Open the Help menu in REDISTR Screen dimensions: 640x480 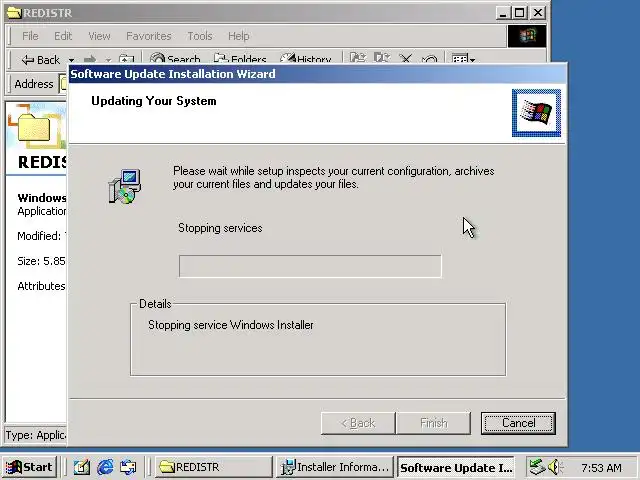pos(238,36)
